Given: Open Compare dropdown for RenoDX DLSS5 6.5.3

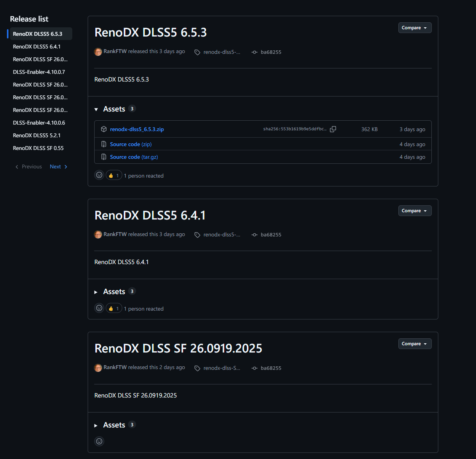Looking at the screenshot, I should (x=415, y=28).
